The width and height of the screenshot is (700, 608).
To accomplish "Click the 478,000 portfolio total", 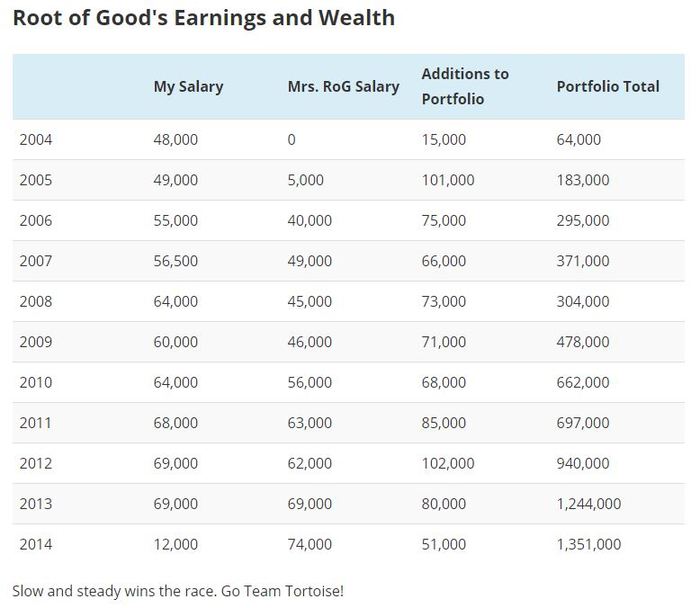I will (x=583, y=342).
